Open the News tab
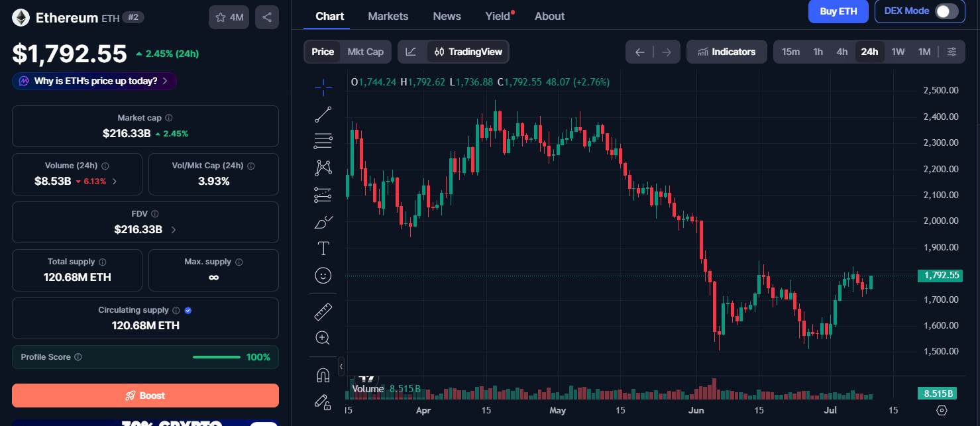Screen dimensions: 980x426 tap(447, 16)
